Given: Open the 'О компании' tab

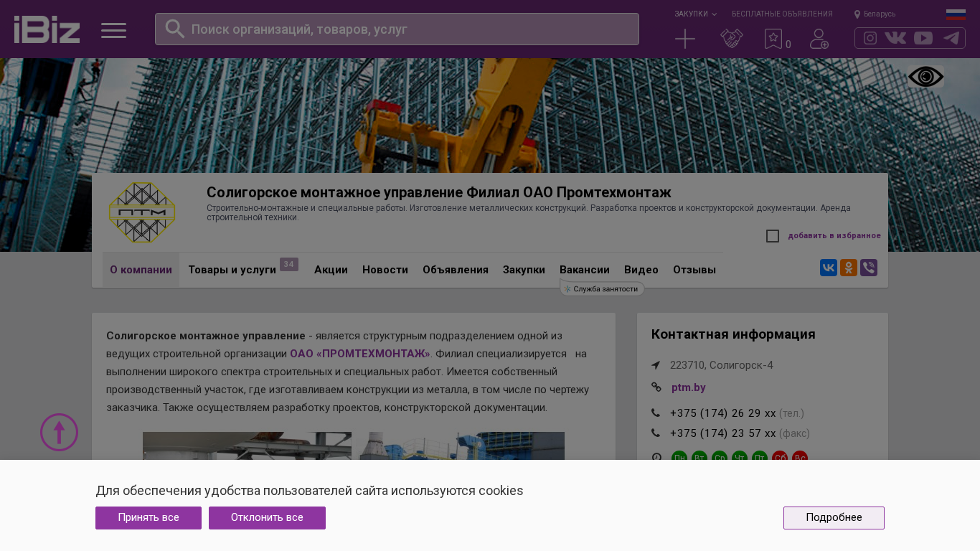Looking at the screenshot, I should tap(141, 270).
